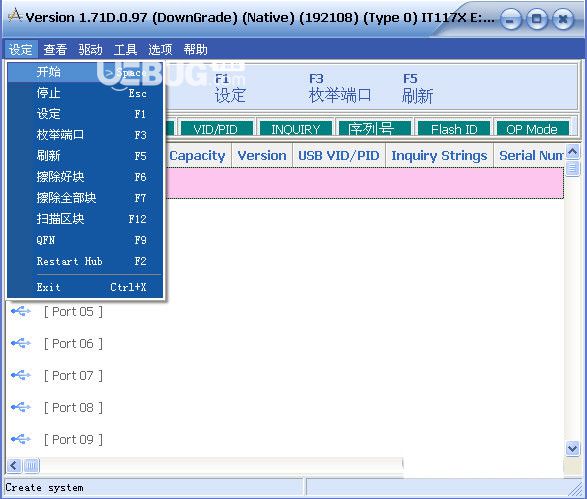Select the Exit Ctrl+X menu entry

tap(85, 287)
